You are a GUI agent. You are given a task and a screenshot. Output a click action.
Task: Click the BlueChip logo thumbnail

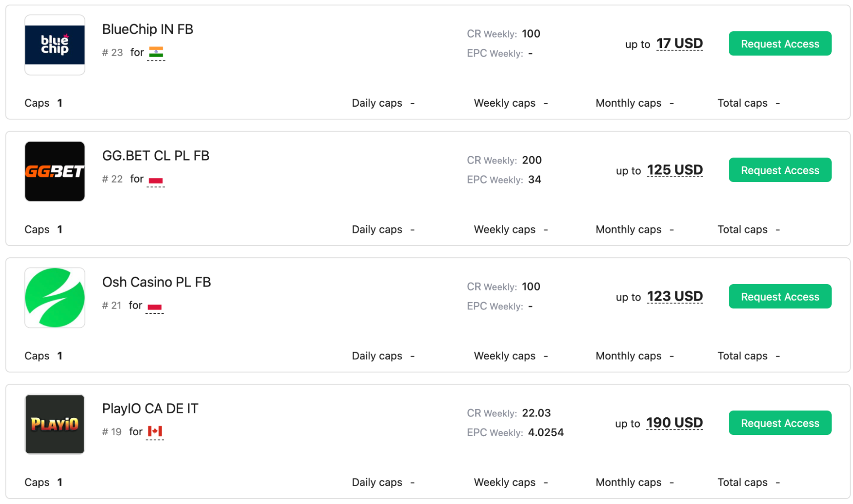click(55, 45)
